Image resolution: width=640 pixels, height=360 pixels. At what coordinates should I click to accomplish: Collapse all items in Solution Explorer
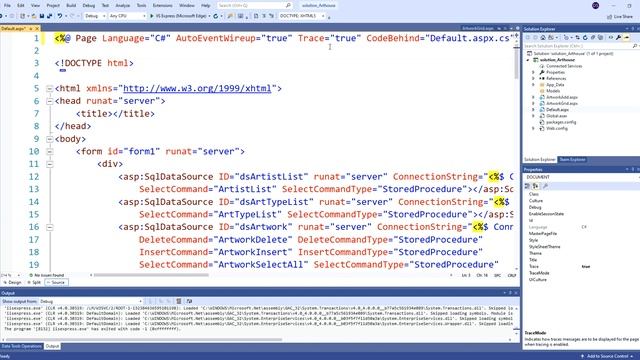(593, 38)
